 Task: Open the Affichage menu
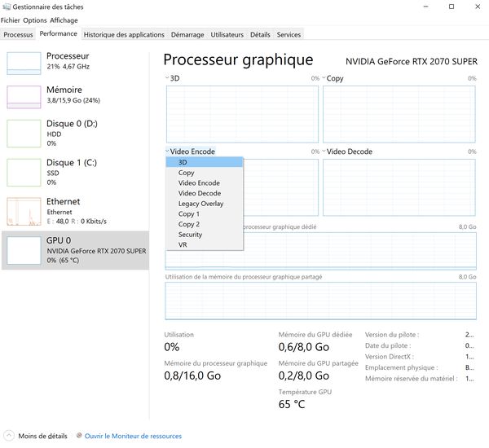click(64, 20)
